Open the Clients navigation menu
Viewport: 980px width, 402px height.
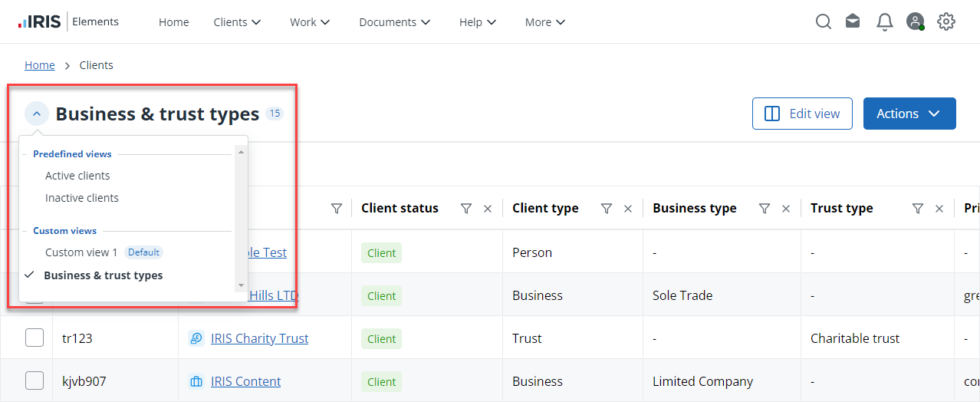(x=237, y=22)
